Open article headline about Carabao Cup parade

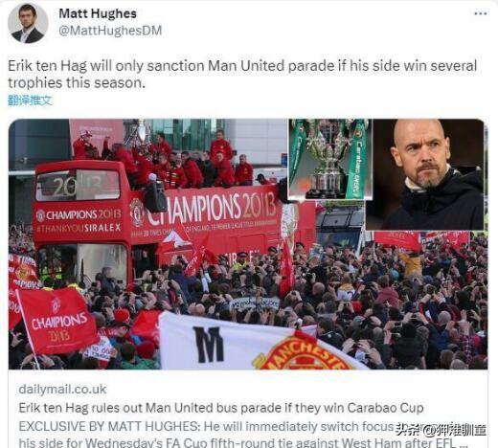click(x=221, y=408)
